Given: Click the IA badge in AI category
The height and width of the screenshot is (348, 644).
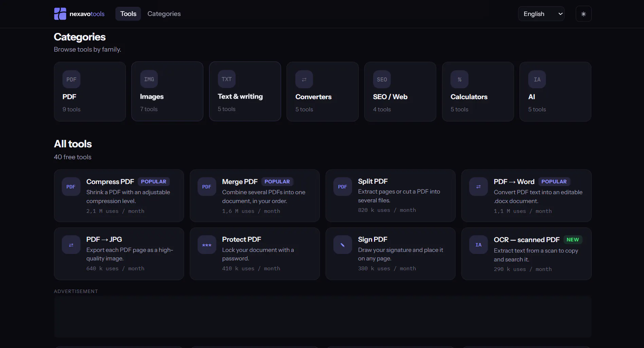Looking at the screenshot, I should pos(537,79).
